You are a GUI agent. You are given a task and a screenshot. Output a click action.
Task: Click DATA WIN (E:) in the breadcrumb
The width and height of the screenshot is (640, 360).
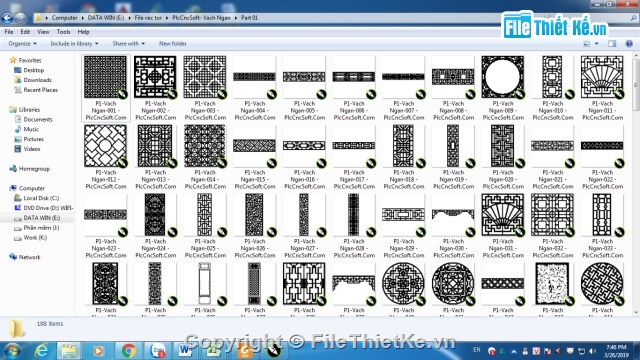[106, 18]
